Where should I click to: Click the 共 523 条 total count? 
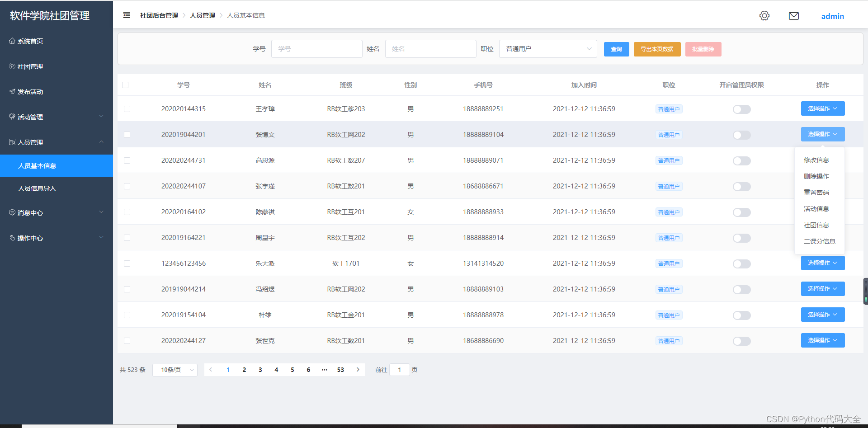pyautogui.click(x=132, y=370)
